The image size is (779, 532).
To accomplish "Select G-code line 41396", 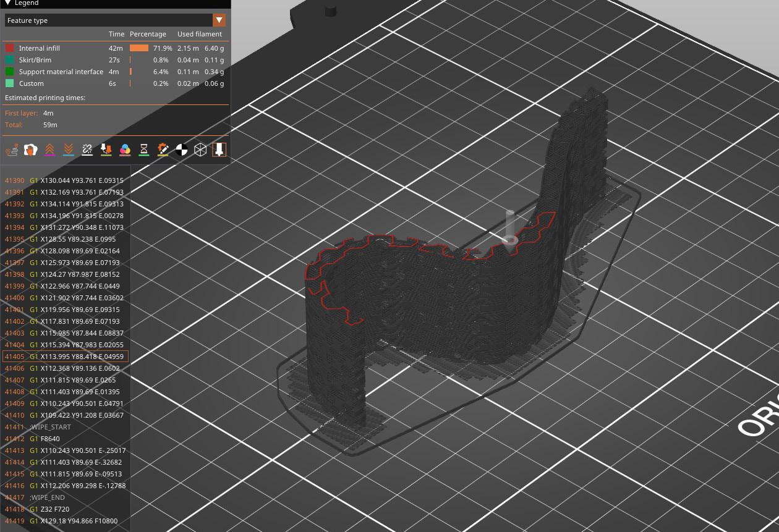I will pos(65,251).
